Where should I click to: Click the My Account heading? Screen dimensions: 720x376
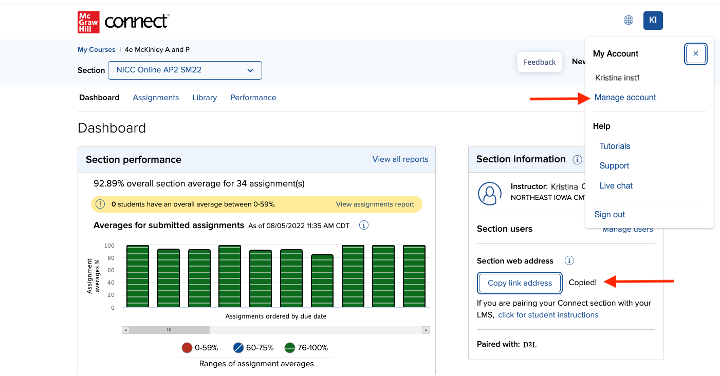[x=615, y=54]
